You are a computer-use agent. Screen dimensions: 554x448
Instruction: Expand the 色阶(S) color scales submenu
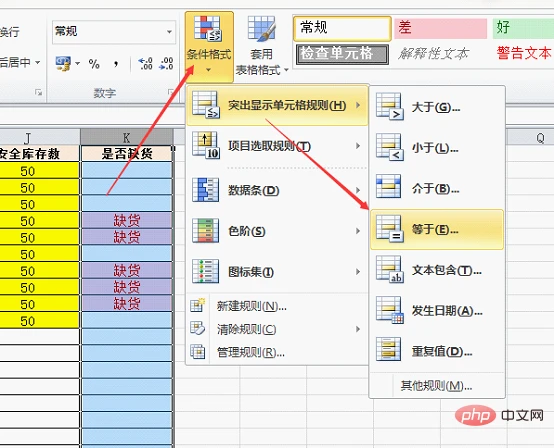277,231
